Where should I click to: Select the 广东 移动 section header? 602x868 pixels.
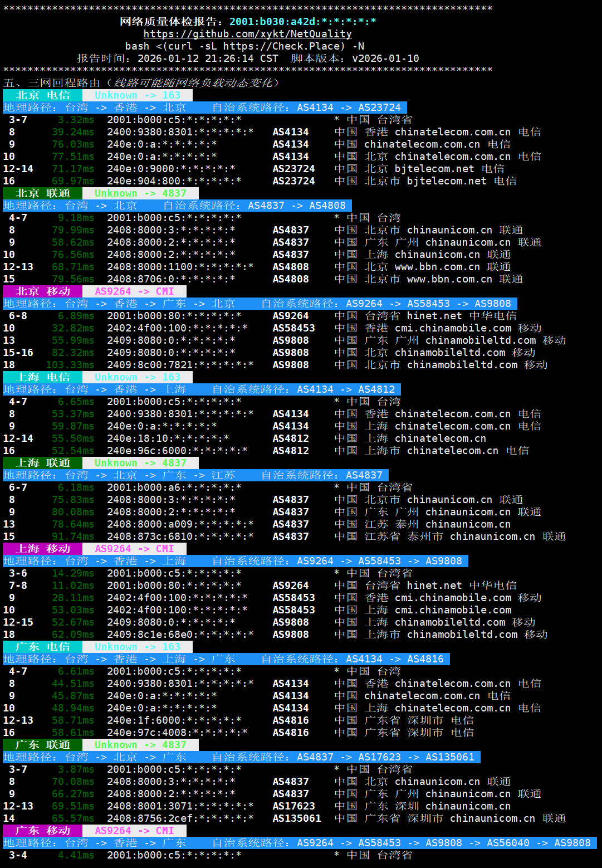pyautogui.click(x=42, y=831)
